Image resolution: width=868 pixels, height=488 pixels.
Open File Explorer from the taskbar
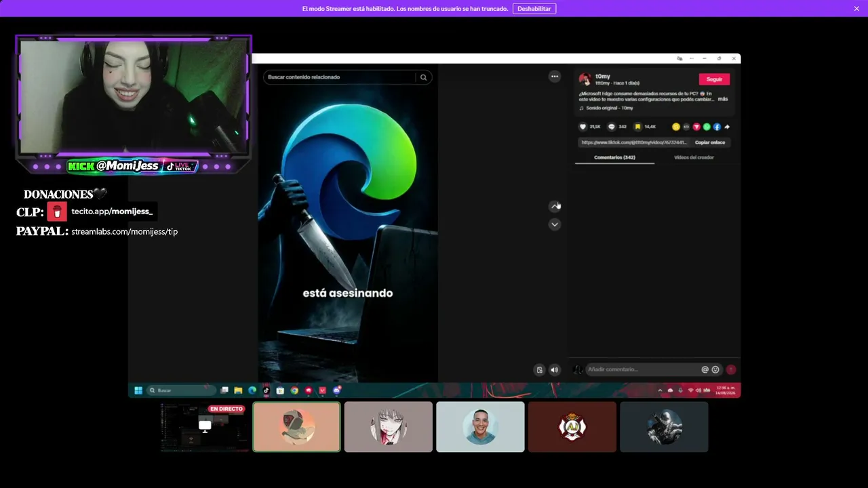(x=238, y=390)
